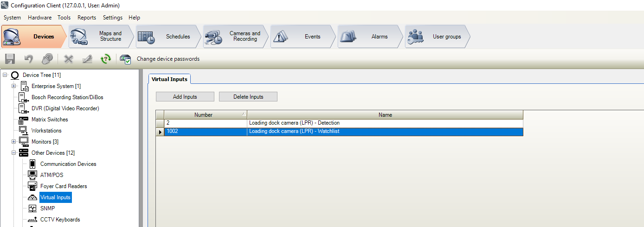This screenshot has width=644, height=227.
Task: Go to Maps and Structure tab
Action: pos(101,37)
